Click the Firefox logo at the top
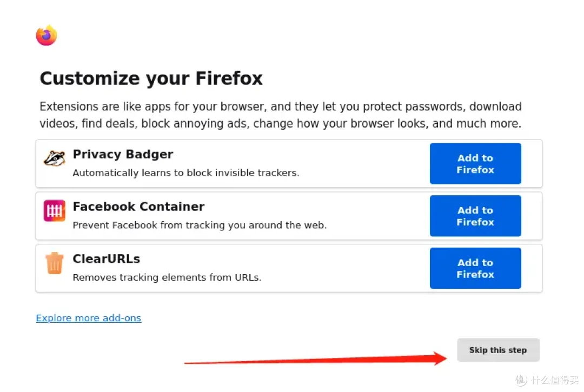The image size is (584, 392). point(47,35)
